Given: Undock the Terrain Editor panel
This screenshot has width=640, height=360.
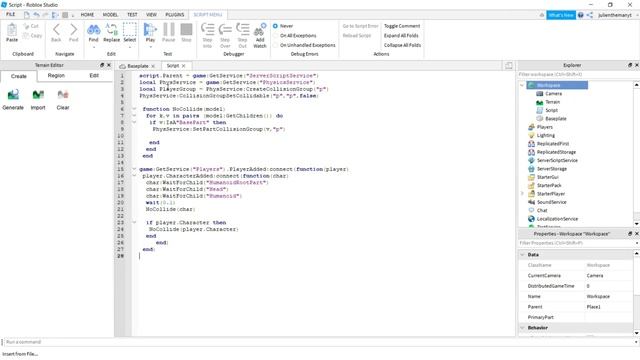Looking at the screenshot, I should pos(102,65).
